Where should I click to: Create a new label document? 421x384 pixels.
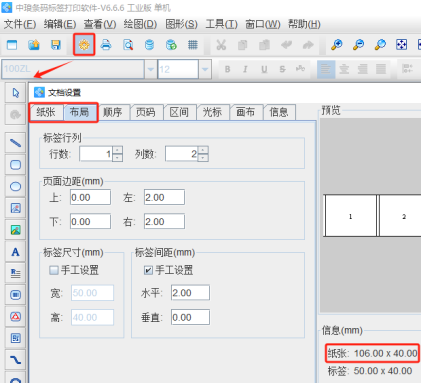[12, 44]
